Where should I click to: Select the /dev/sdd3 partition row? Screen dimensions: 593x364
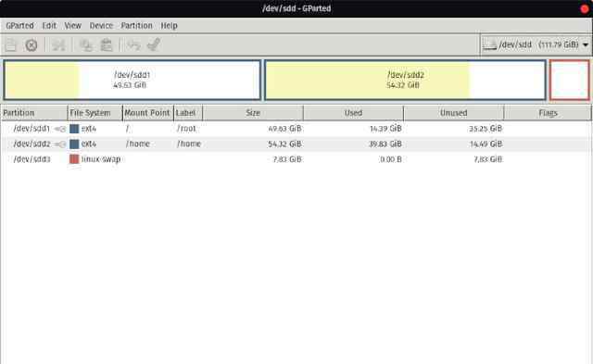pos(296,159)
